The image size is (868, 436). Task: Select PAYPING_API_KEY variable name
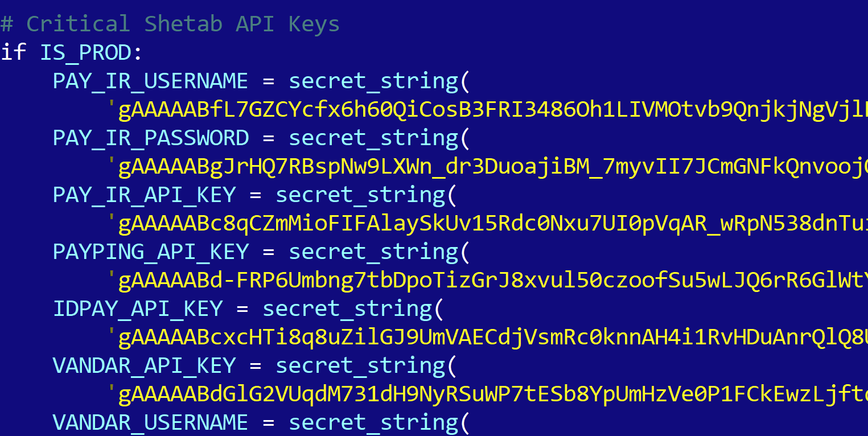tap(151, 252)
